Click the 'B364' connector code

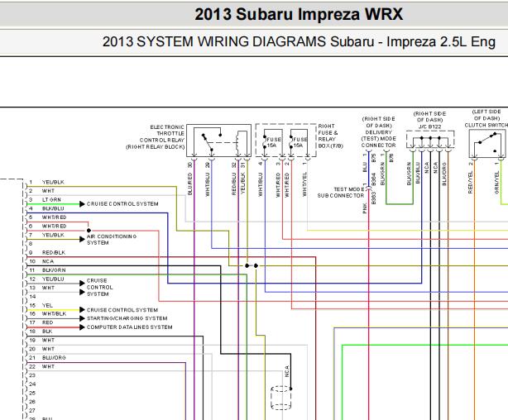(373, 179)
